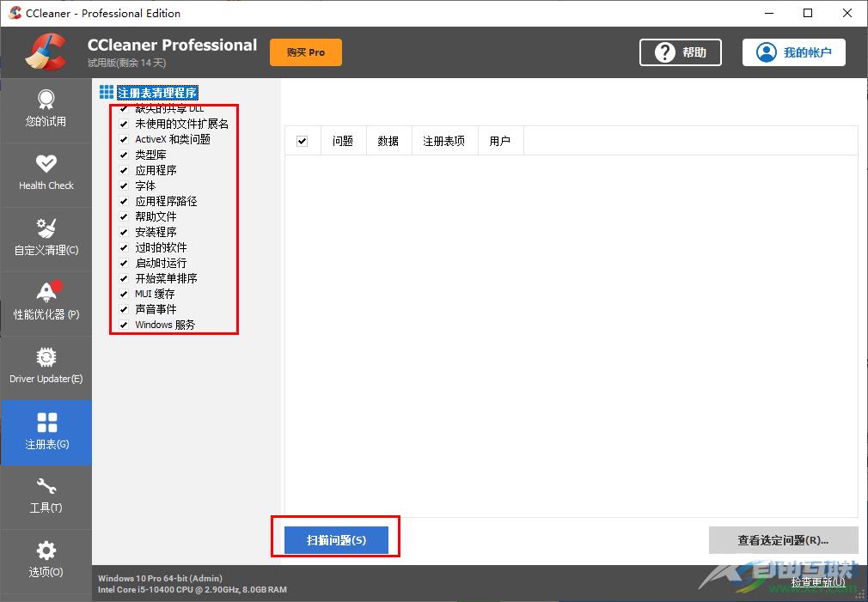Screen dimensions: 868x602
Task: Click the 检查更新 update link
Action: tap(821, 581)
